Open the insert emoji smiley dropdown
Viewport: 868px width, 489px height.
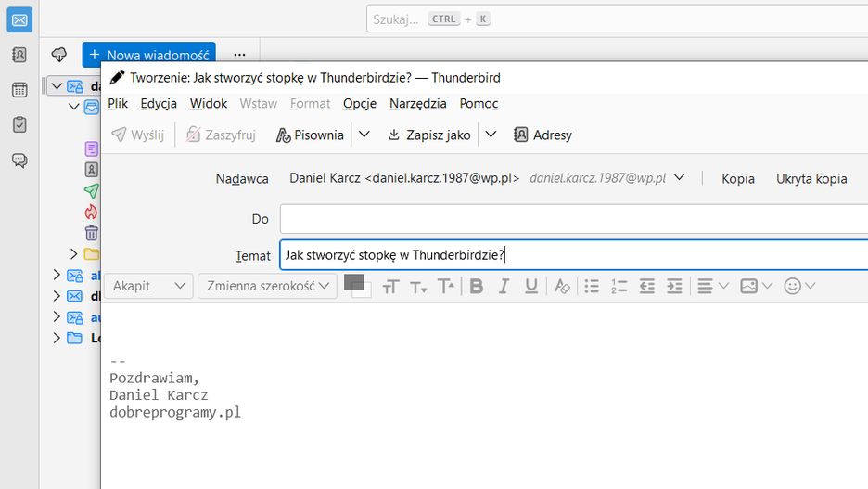tap(799, 287)
